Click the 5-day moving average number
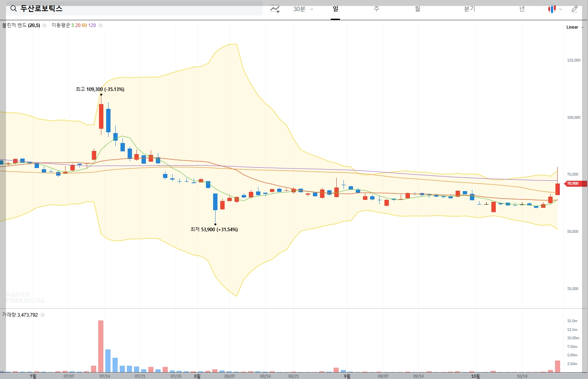The height and width of the screenshot is (379, 588). tap(73, 25)
